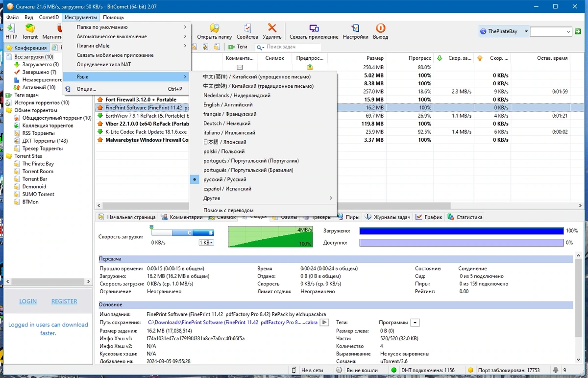Click the yellow port blocked indicator
588x378 pixels.
click(470, 370)
